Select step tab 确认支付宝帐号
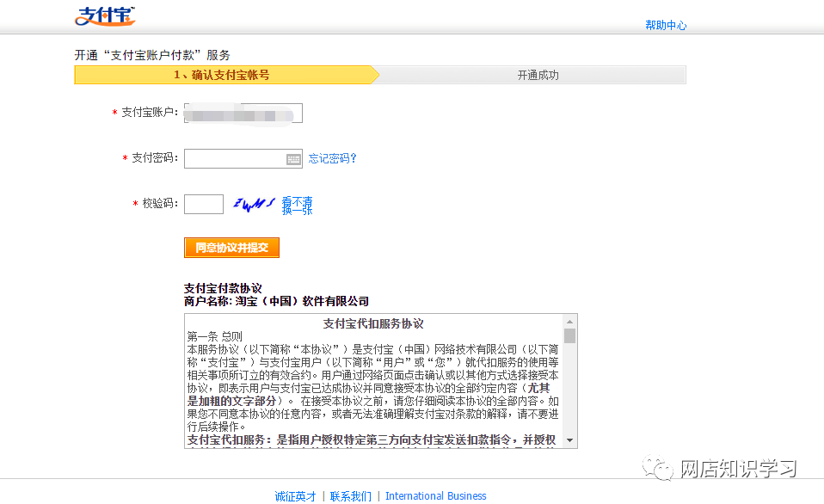 click(226, 75)
